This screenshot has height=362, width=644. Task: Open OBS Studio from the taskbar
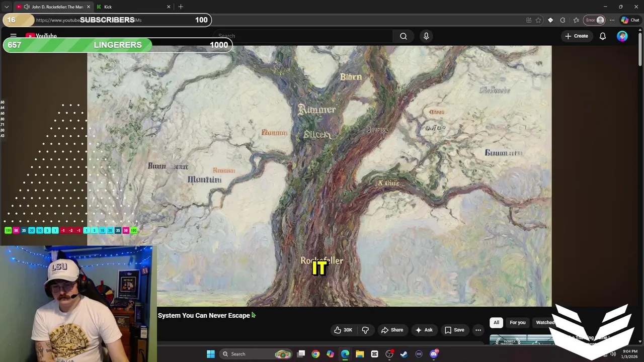coord(389,354)
